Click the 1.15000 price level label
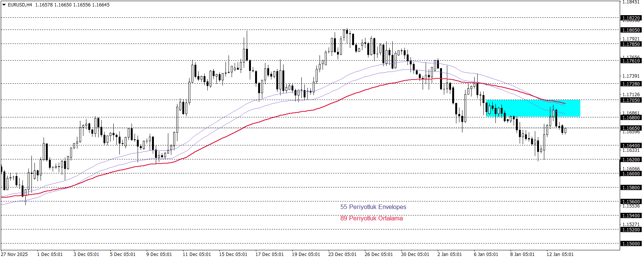 [631, 243]
